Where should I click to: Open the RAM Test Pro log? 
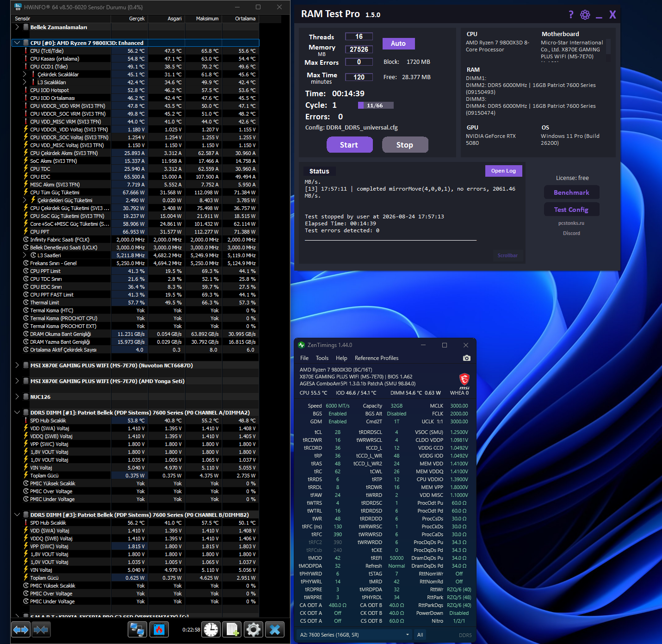point(503,171)
